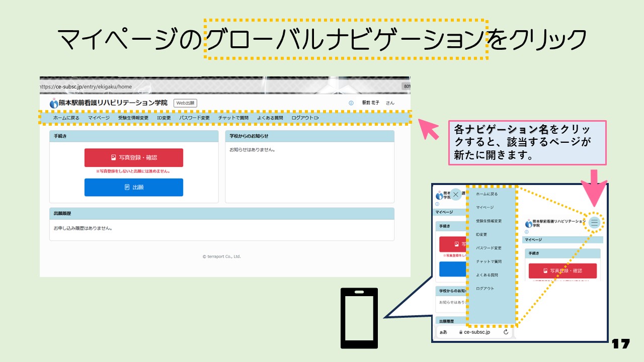This screenshot has width=644, height=362.
Task: Tap the info icon under the right mobile logo
Action: (x=526, y=232)
